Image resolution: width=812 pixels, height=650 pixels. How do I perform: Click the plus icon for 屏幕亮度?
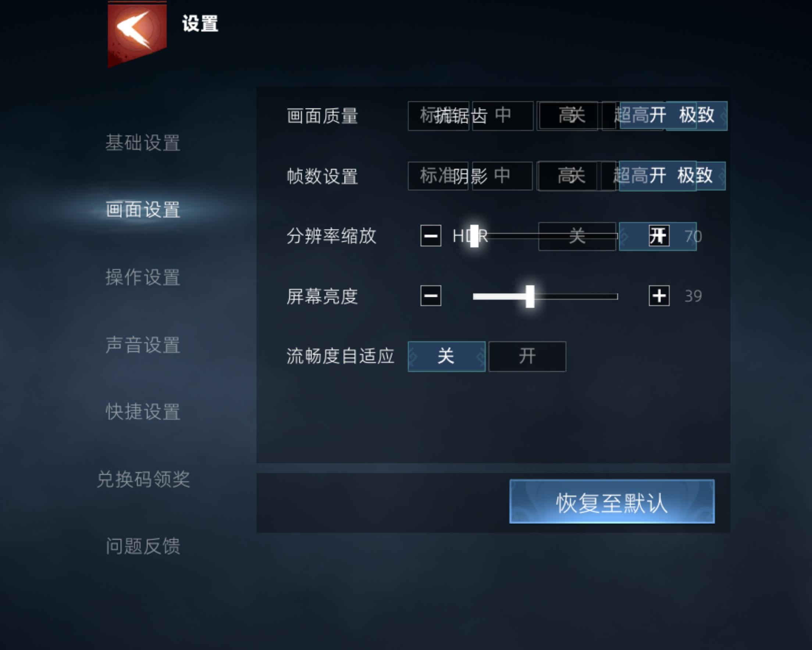point(659,296)
